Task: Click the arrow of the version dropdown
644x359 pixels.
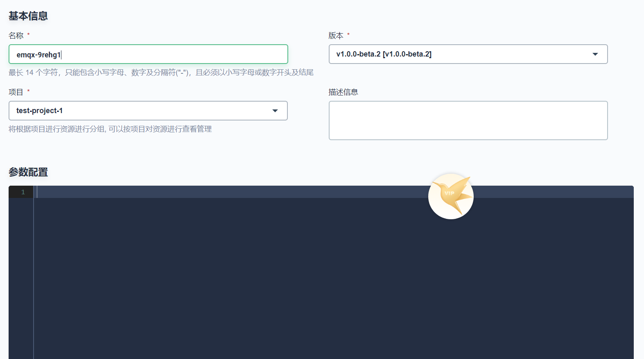Action: (x=595, y=54)
